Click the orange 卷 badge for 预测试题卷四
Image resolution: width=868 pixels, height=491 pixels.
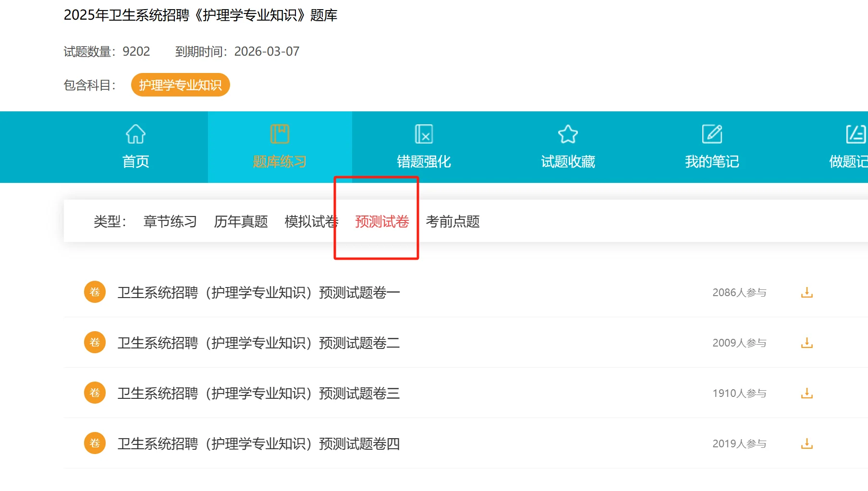[x=95, y=443]
